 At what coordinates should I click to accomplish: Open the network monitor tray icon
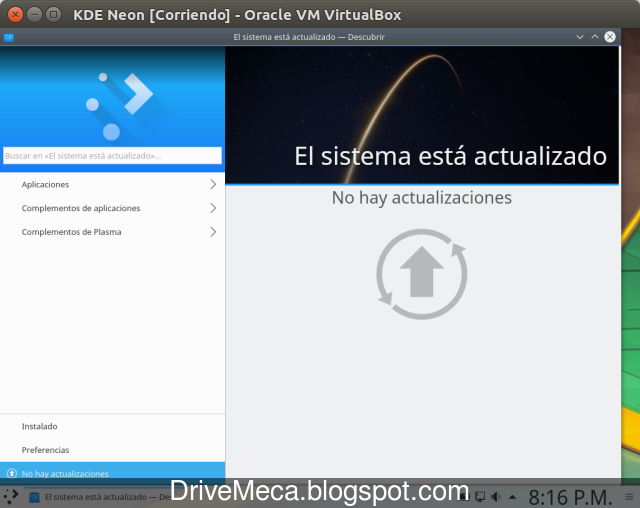[480, 497]
